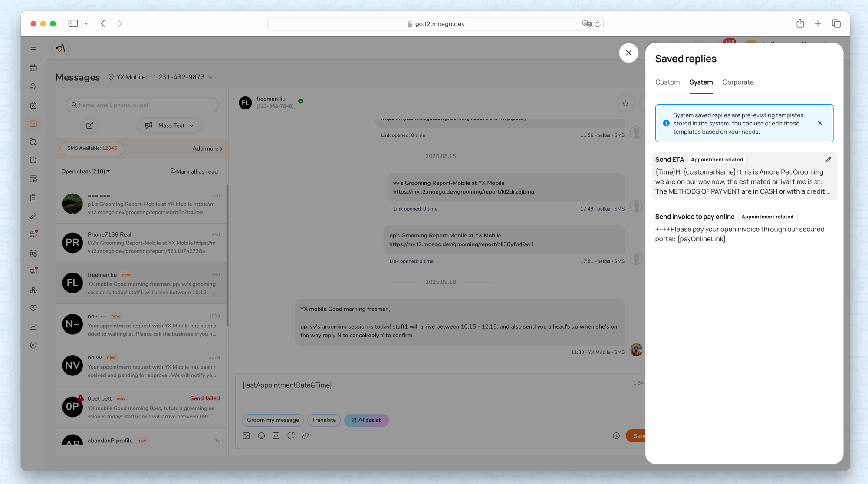Click the schedule clock icon near Send

[x=616, y=436]
